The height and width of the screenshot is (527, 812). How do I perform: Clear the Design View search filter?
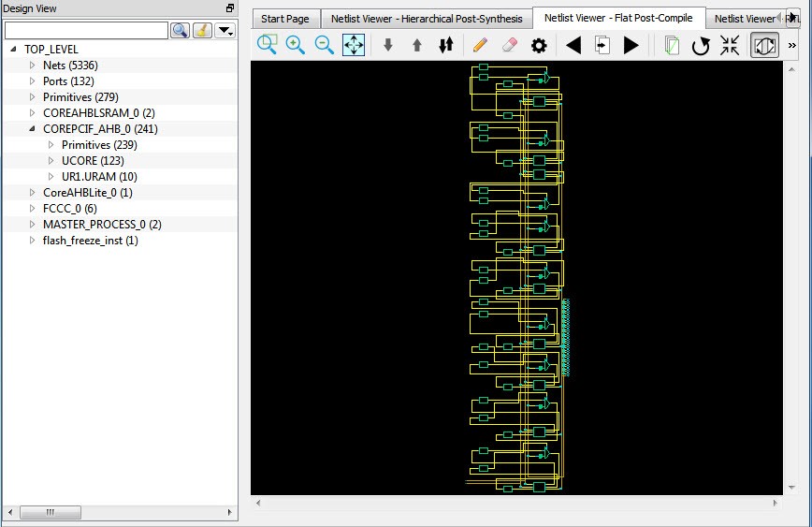coord(202,30)
